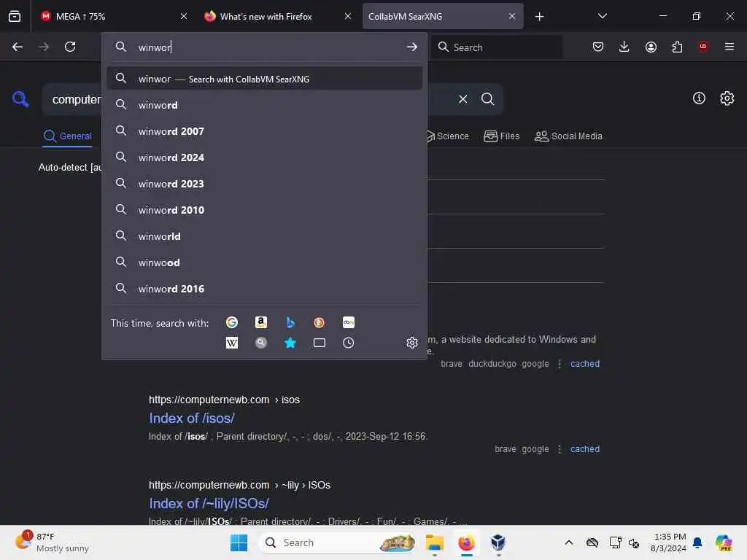Search this time with Amazon
The height and width of the screenshot is (560, 747).
tap(261, 322)
